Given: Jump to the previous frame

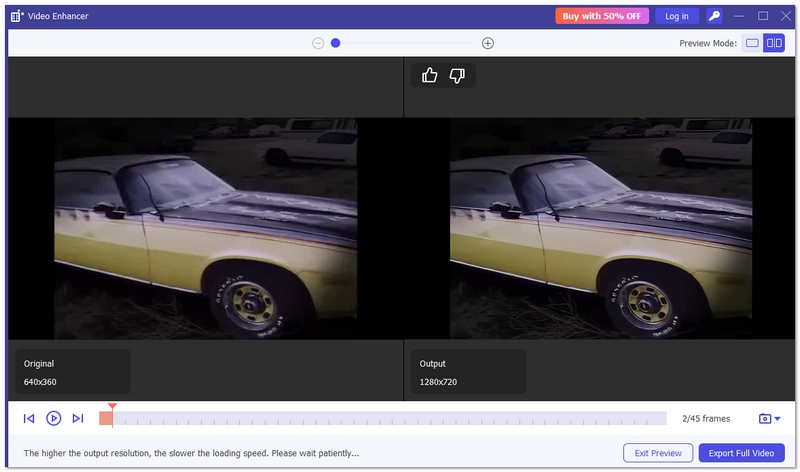Looking at the screenshot, I should pos(29,418).
